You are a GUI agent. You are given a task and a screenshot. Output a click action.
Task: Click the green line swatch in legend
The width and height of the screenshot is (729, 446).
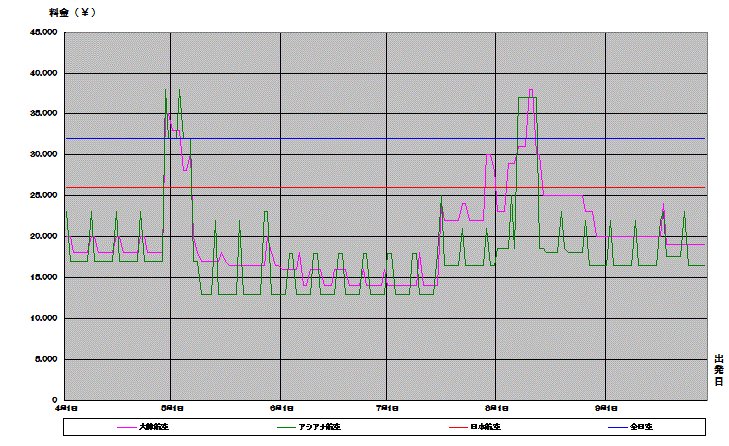tap(284, 427)
